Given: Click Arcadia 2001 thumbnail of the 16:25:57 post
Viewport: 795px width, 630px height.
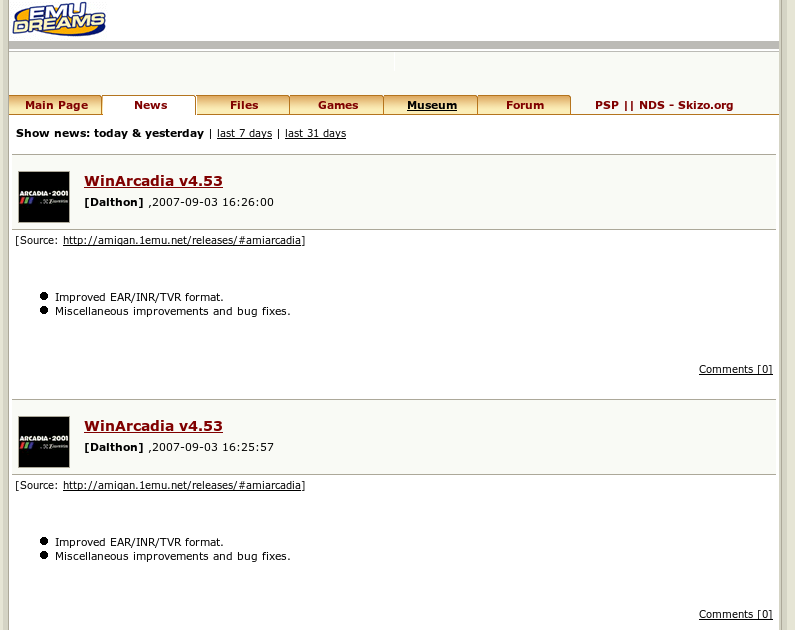Looking at the screenshot, I should 44,442.
